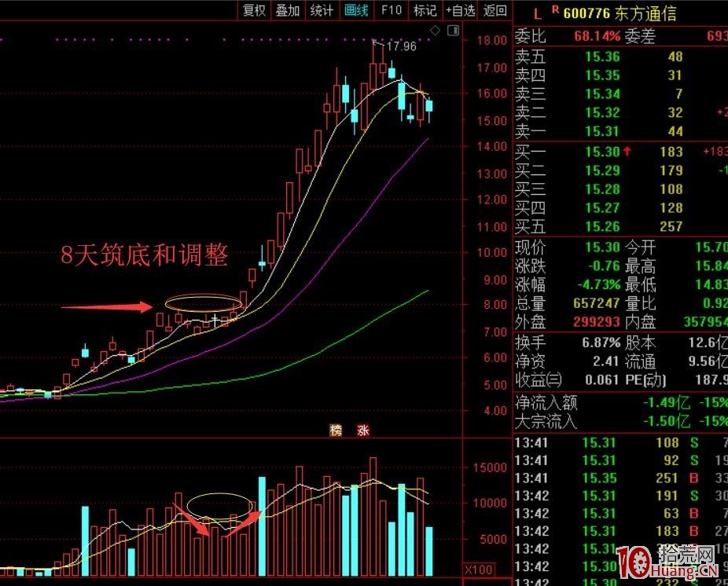
Task: Click the 委比 68.14% value
Action: tap(597, 35)
